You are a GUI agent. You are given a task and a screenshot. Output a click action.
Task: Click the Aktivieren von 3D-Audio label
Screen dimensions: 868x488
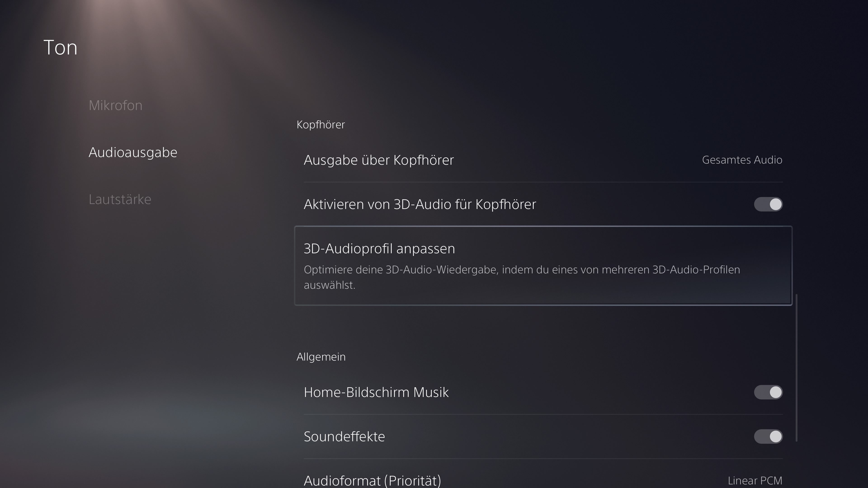tap(420, 204)
